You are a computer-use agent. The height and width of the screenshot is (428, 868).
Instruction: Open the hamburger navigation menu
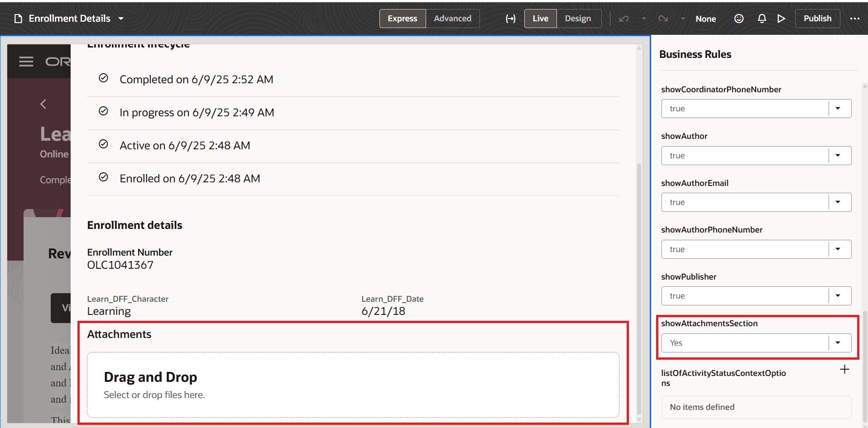pyautogui.click(x=26, y=62)
